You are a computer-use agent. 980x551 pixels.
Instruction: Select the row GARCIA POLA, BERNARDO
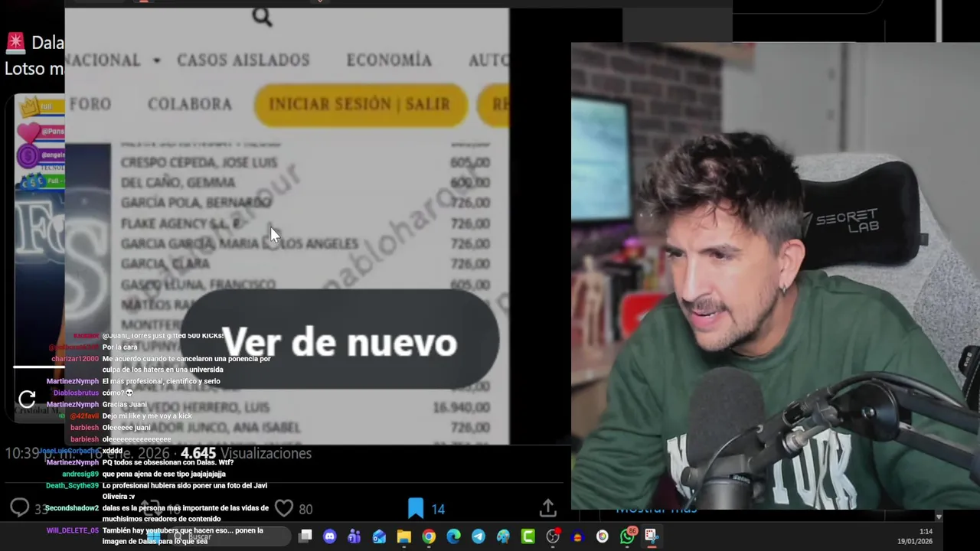point(305,203)
